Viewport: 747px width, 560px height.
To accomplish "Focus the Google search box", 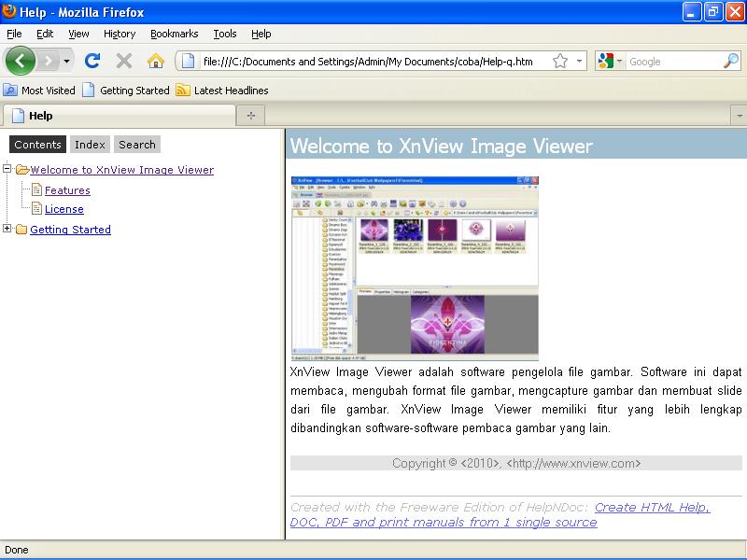I will click(x=673, y=62).
